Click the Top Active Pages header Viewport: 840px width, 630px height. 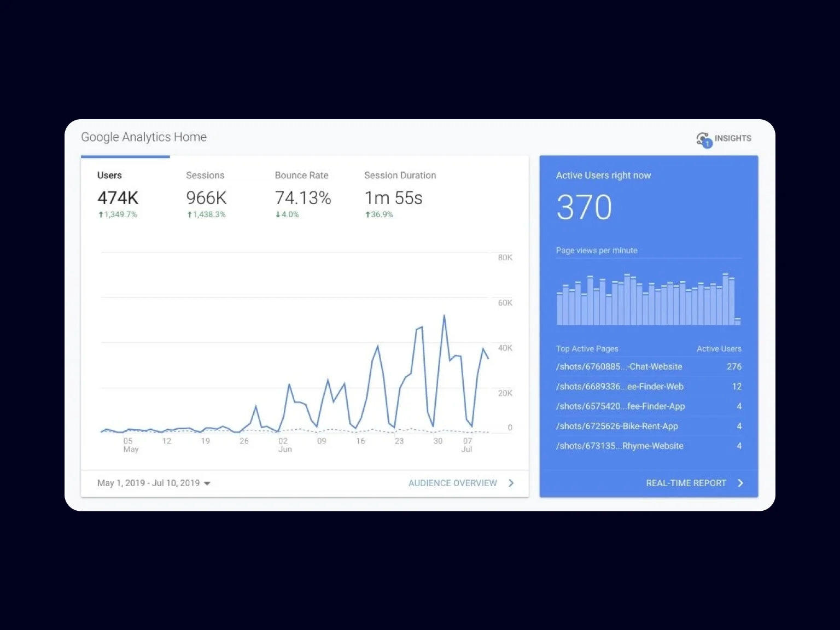coord(587,349)
